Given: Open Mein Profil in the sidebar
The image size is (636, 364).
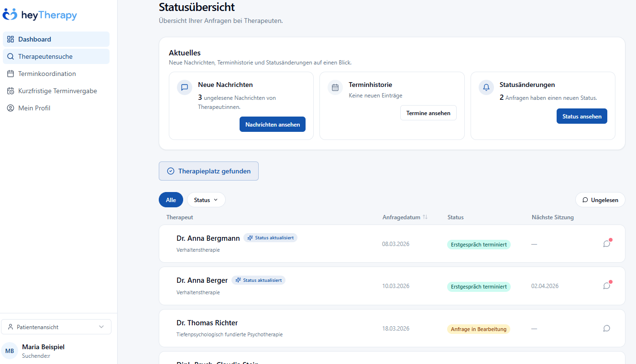Looking at the screenshot, I should 56,108.
